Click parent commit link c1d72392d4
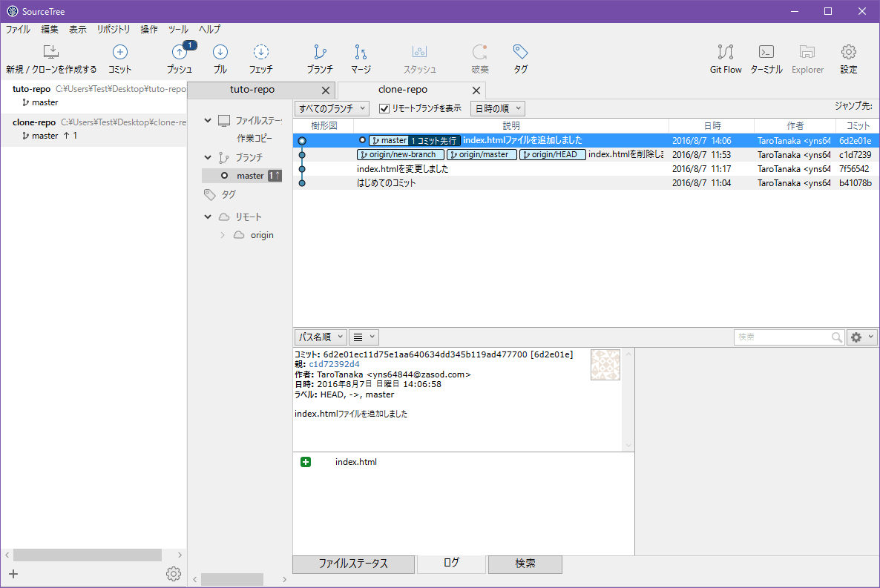The image size is (880, 588). pos(334,364)
